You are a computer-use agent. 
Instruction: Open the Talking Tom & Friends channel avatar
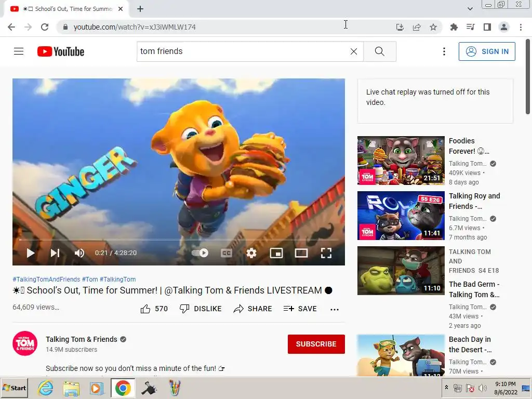coord(25,343)
